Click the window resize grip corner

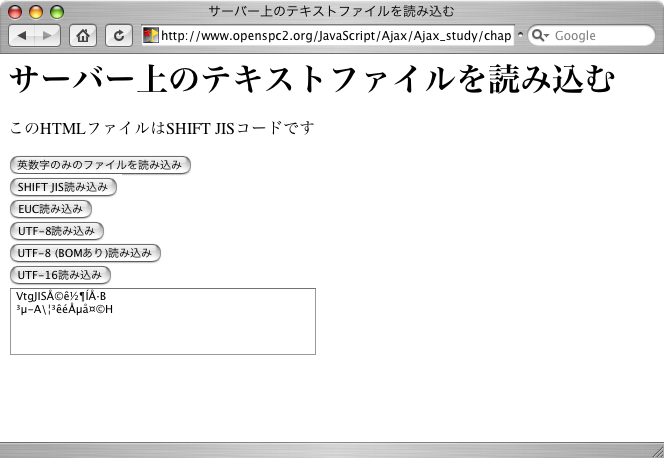[x=655, y=449]
